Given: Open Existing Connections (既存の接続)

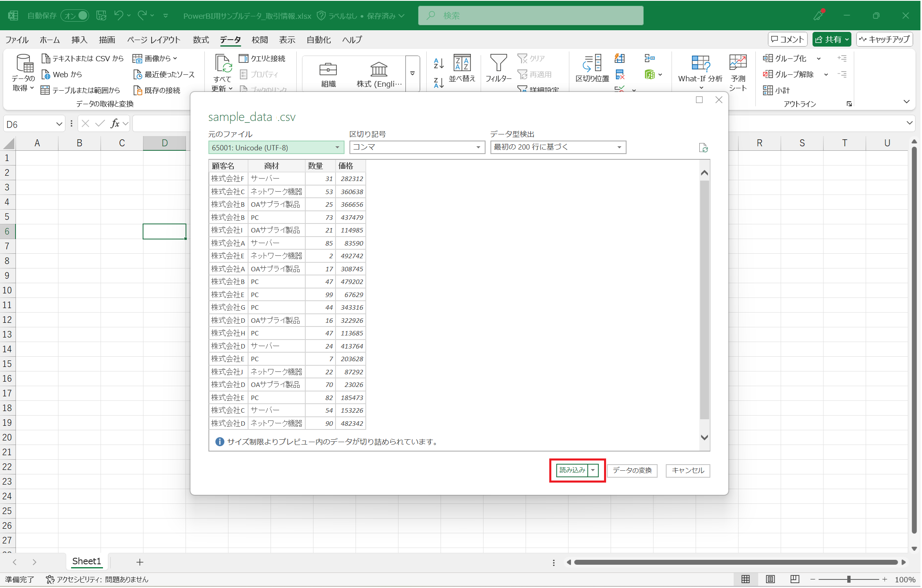Looking at the screenshot, I should [157, 90].
